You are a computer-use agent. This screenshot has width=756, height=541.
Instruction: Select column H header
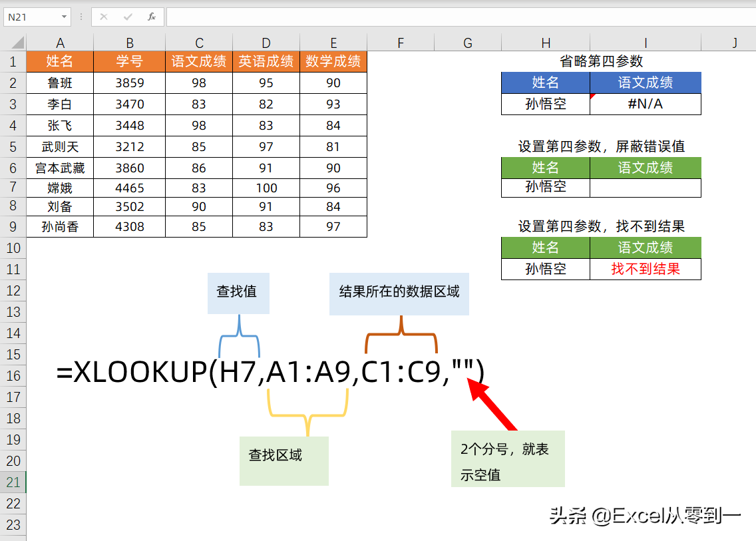(x=546, y=43)
